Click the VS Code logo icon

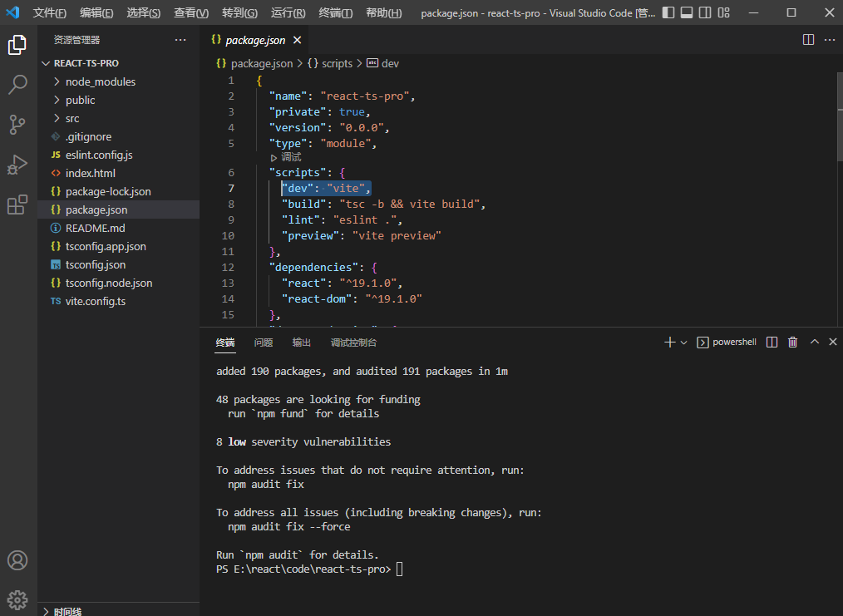click(x=13, y=12)
